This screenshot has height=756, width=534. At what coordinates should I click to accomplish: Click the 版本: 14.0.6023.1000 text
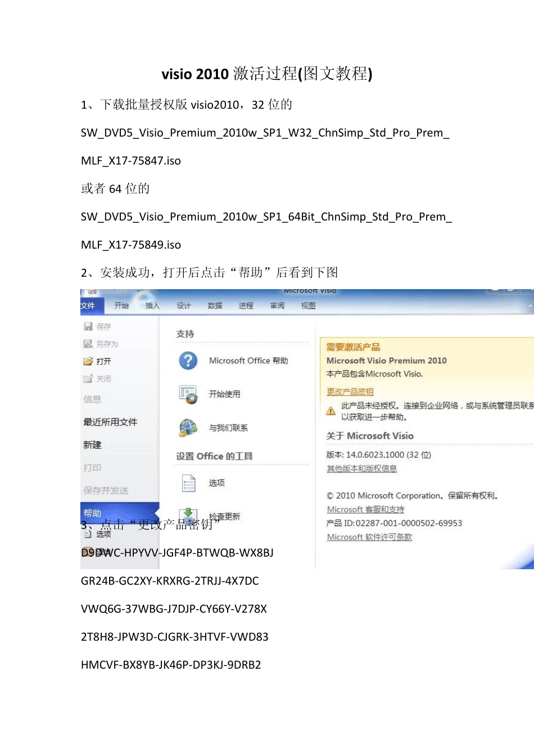[x=378, y=454]
